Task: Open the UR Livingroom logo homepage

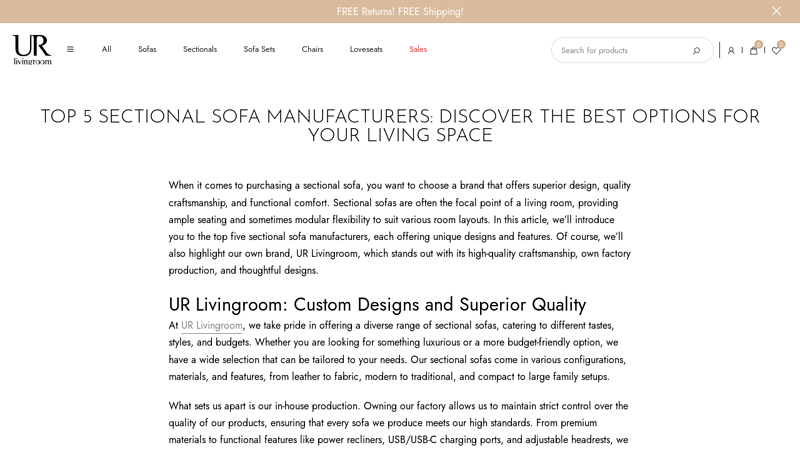Action: point(32,49)
